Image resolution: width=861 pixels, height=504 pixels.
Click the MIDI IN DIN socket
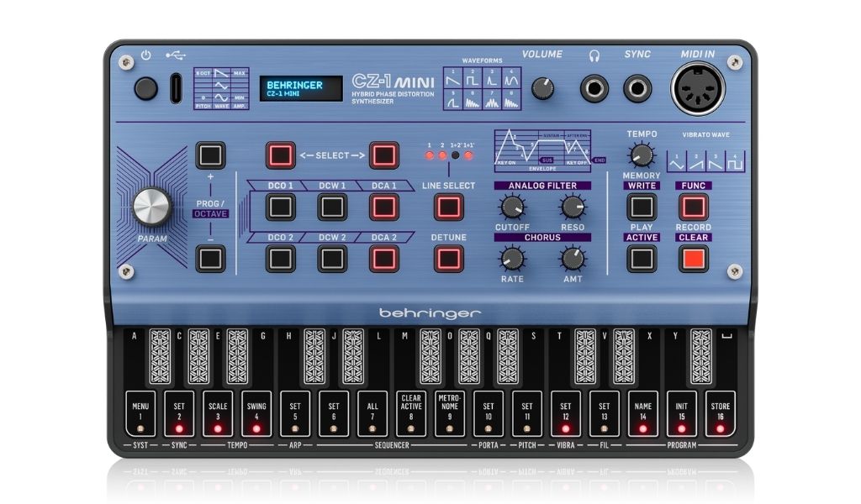(x=698, y=89)
